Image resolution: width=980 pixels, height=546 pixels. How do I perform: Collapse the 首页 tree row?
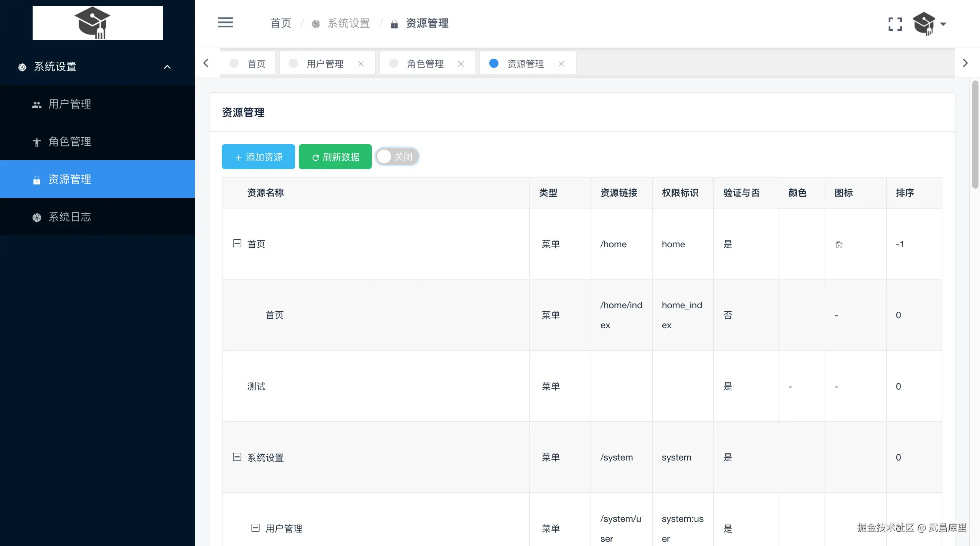(x=237, y=243)
